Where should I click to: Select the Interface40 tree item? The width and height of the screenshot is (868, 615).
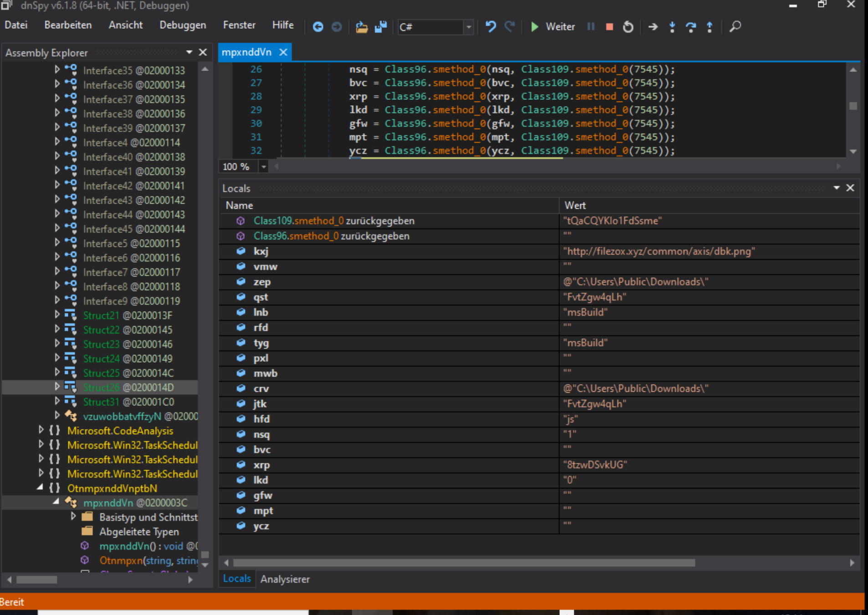tap(134, 157)
